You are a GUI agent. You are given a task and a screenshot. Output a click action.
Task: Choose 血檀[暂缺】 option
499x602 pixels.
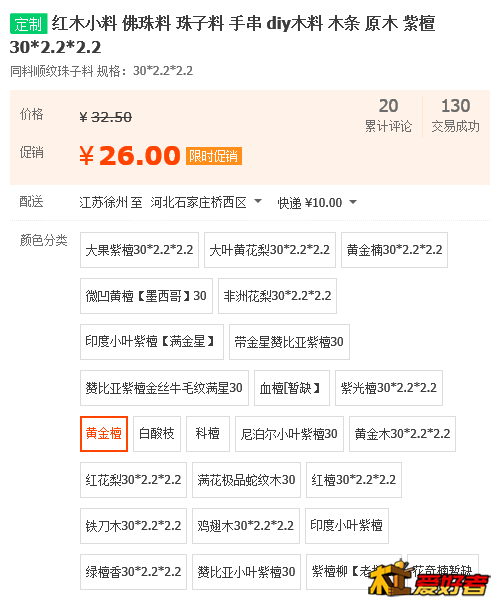[292, 388]
